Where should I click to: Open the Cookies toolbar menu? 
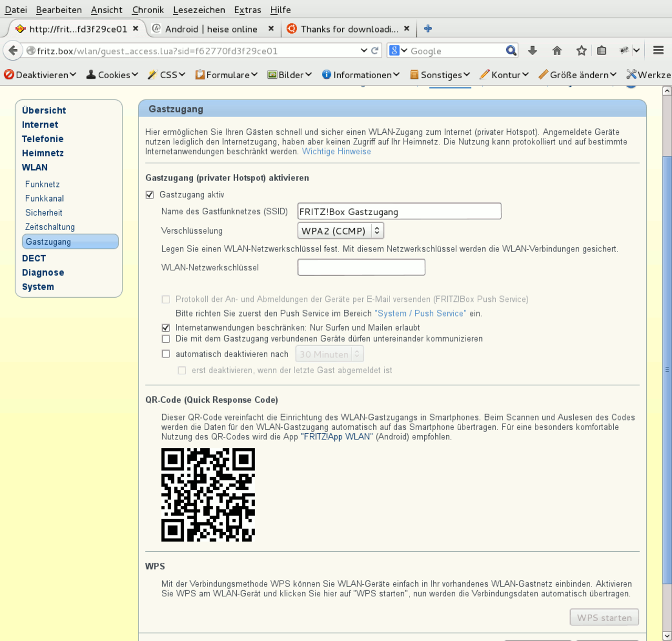[112, 75]
